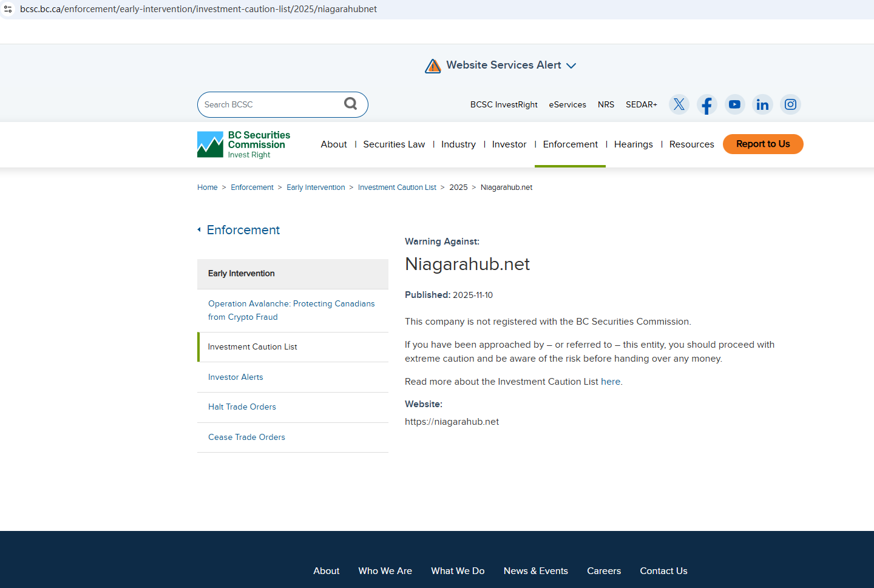
Task: Go to Early Intervention breadcrumb link
Action: 316,188
